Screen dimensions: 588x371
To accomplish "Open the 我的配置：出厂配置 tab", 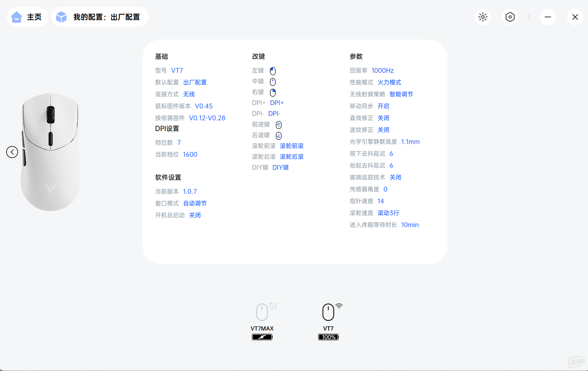I will tap(100, 17).
